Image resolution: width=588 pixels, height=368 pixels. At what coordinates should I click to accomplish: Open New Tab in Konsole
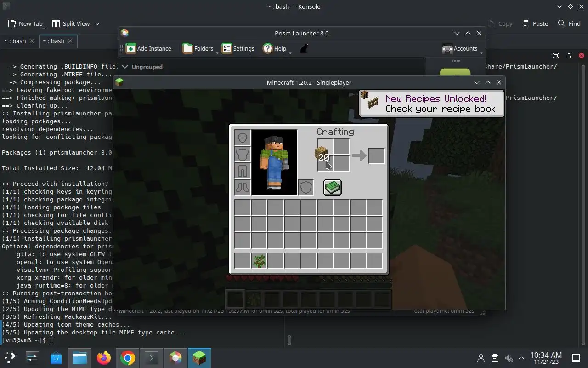click(25, 23)
